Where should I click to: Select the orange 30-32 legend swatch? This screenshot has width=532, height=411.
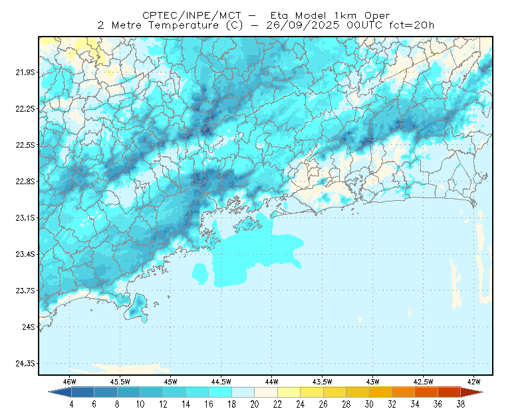[x=380, y=392]
